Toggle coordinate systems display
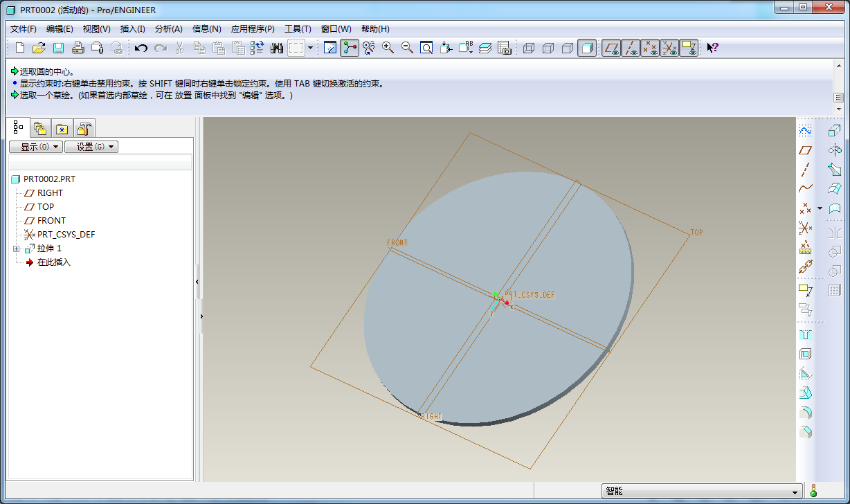The image size is (850, 504). 669,48
